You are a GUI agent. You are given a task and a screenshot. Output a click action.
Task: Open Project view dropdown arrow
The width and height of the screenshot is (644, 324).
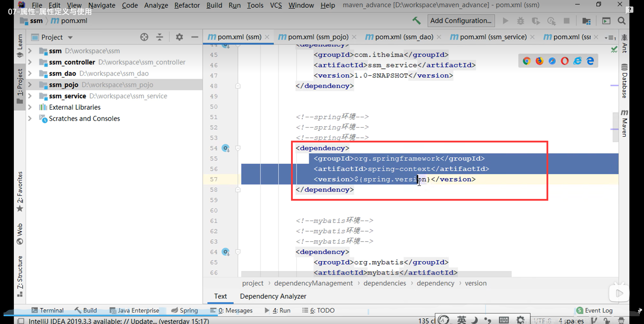pos(70,38)
